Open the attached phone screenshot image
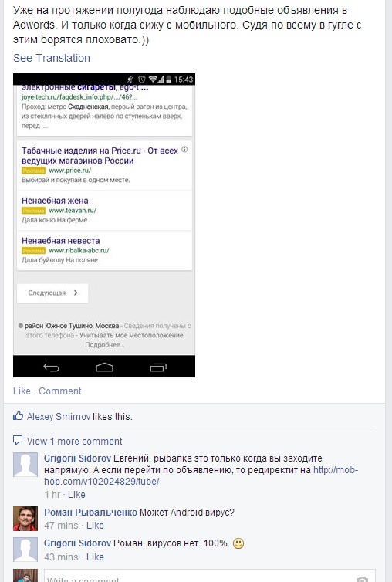This screenshot has height=582, width=392. (x=104, y=225)
